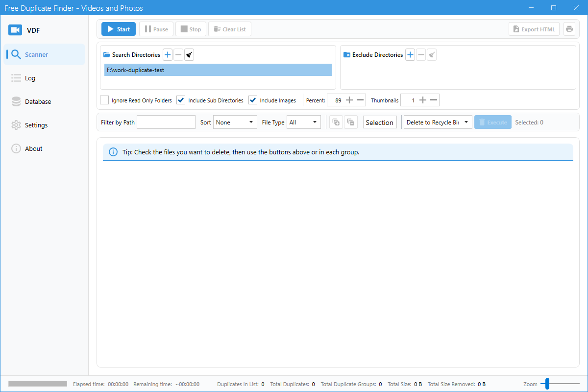Open the Selection menu

(380, 122)
